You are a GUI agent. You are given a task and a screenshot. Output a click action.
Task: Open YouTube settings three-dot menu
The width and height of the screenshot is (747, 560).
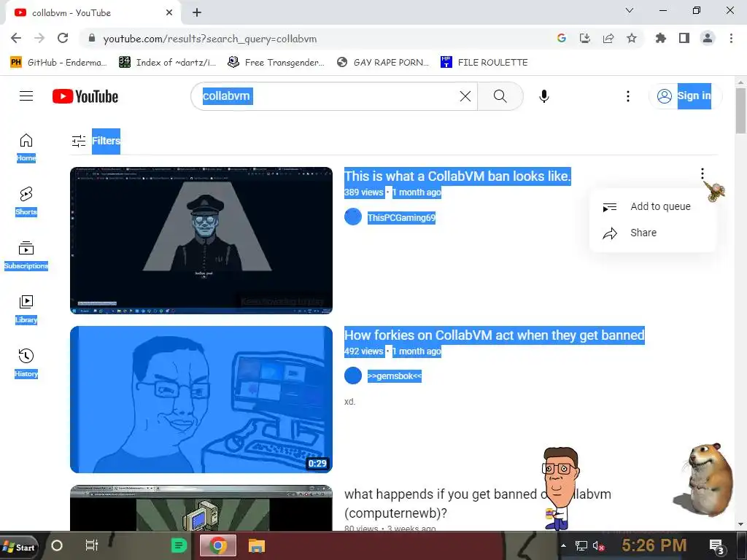click(628, 96)
